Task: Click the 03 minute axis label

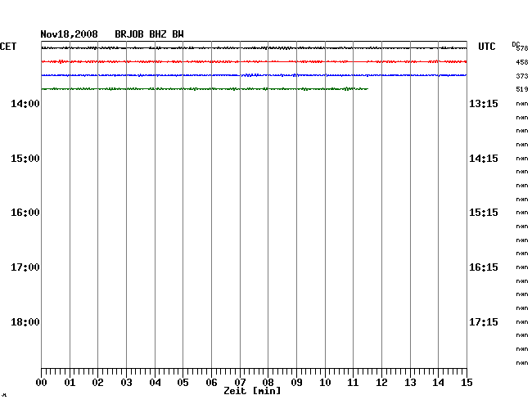Action: click(x=127, y=383)
